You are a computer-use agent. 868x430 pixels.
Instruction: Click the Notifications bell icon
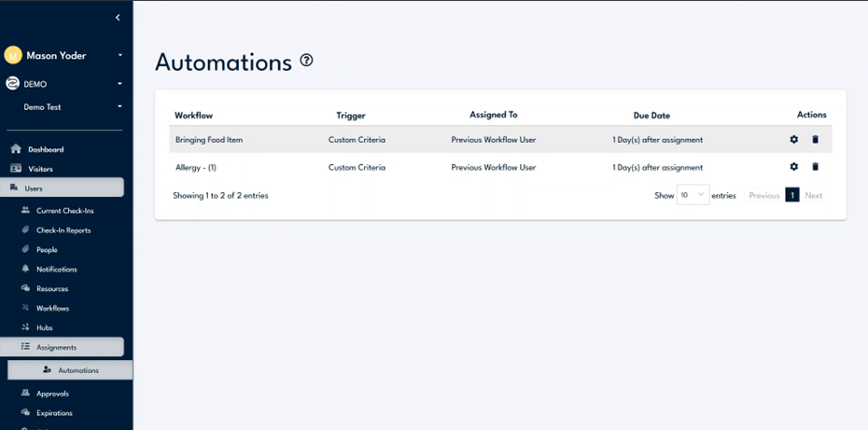(26, 269)
